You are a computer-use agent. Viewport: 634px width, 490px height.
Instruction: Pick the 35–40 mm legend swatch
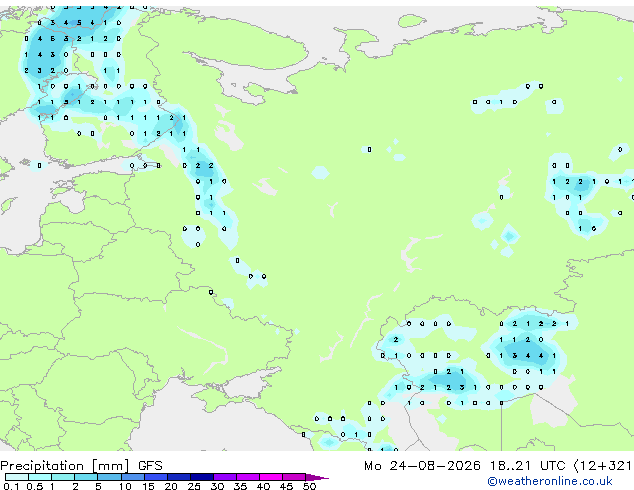247,477
